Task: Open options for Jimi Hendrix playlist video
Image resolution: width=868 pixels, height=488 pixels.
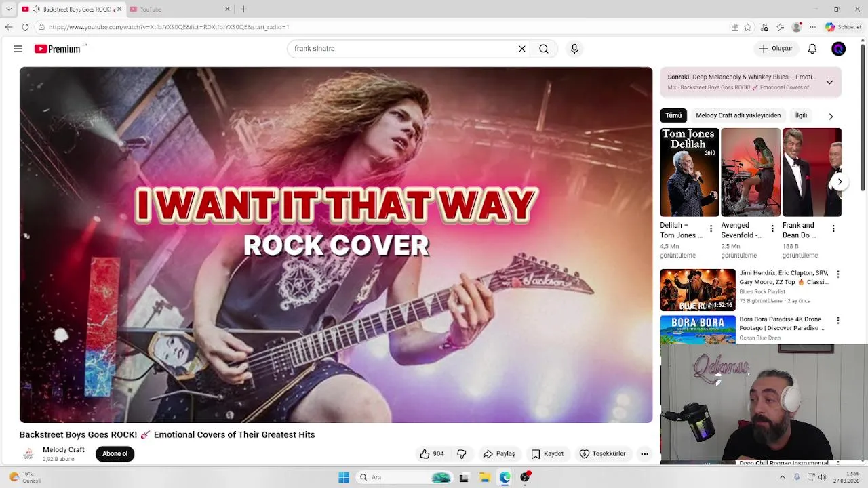Action: coord(837,274)
